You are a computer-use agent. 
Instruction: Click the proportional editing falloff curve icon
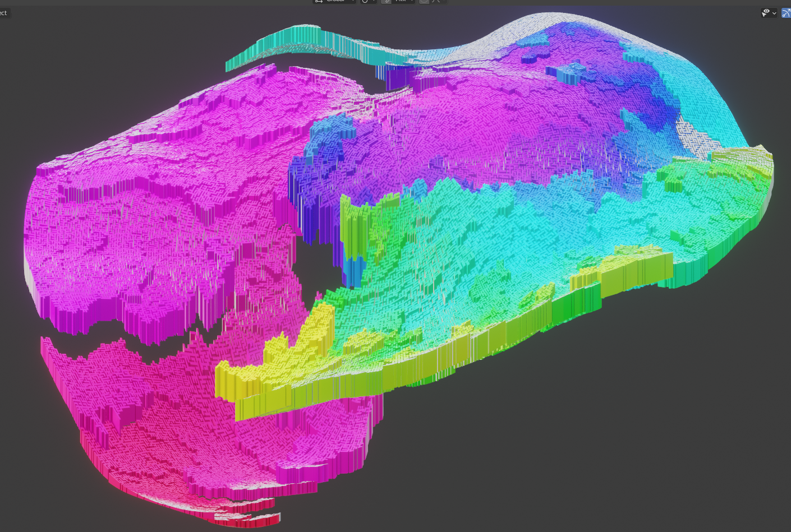click(x=436, y=1)
